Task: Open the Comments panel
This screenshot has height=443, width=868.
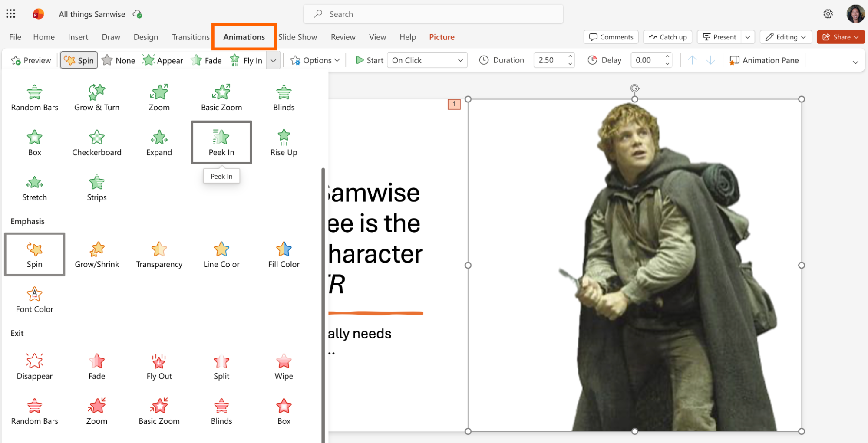Action: pyautogui.click(x=611, y=37)
